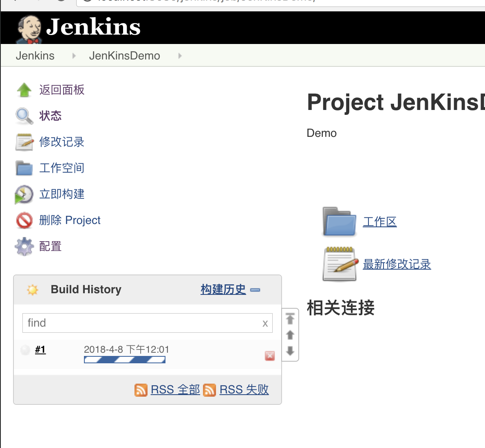Click the down arrow in build navigation
This screenshot has height=448, width=485.
coord(290,351)
